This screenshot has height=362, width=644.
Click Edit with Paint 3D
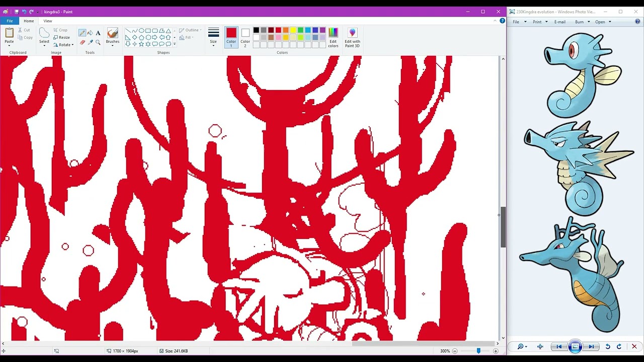[352, 37]
